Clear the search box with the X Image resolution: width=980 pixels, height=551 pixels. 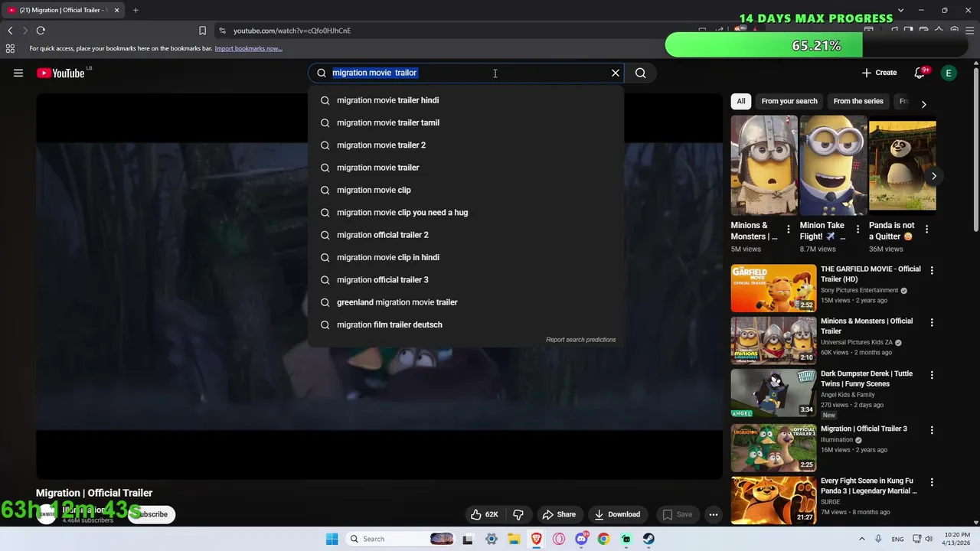point(616,73)
